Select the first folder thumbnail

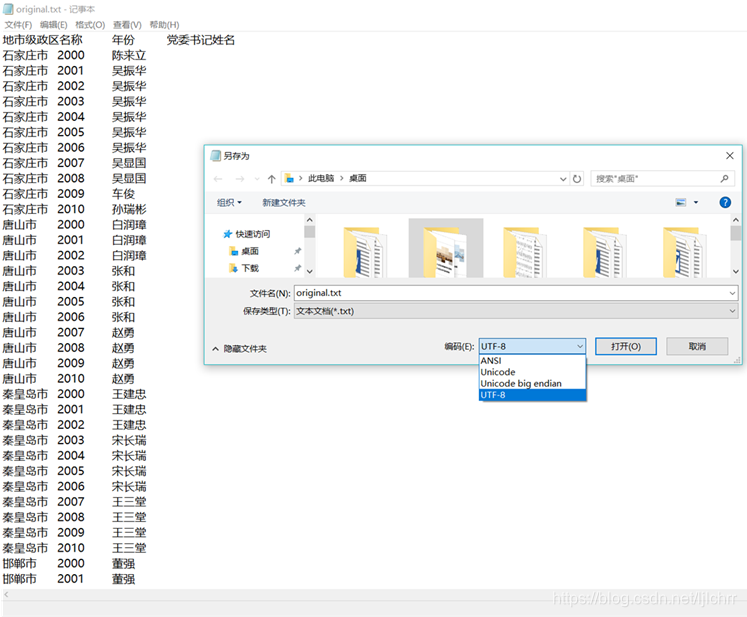[364, 252]
